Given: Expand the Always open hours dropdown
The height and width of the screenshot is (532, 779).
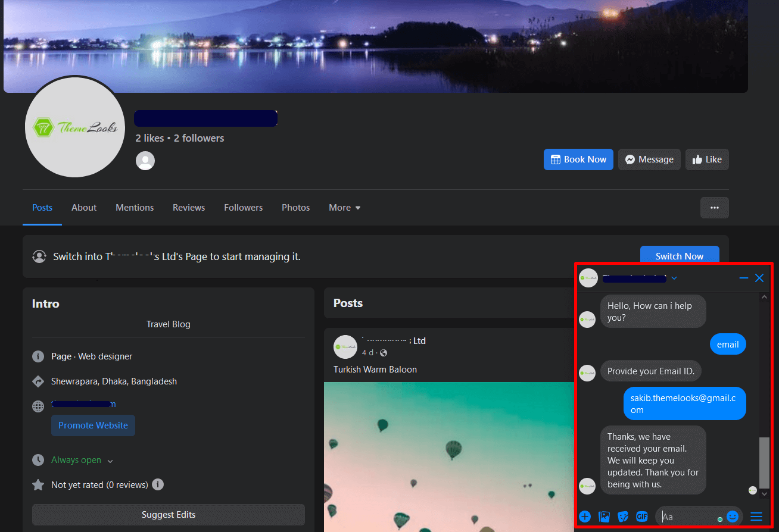Looking at the screenshot, I should pyautogui.click(x=110, y=461).
